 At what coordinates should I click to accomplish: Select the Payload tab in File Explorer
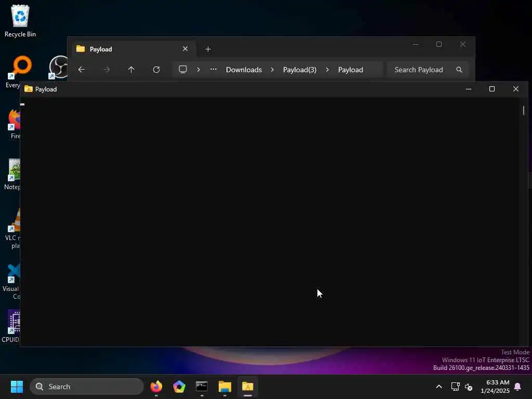[x=132, y=49]
